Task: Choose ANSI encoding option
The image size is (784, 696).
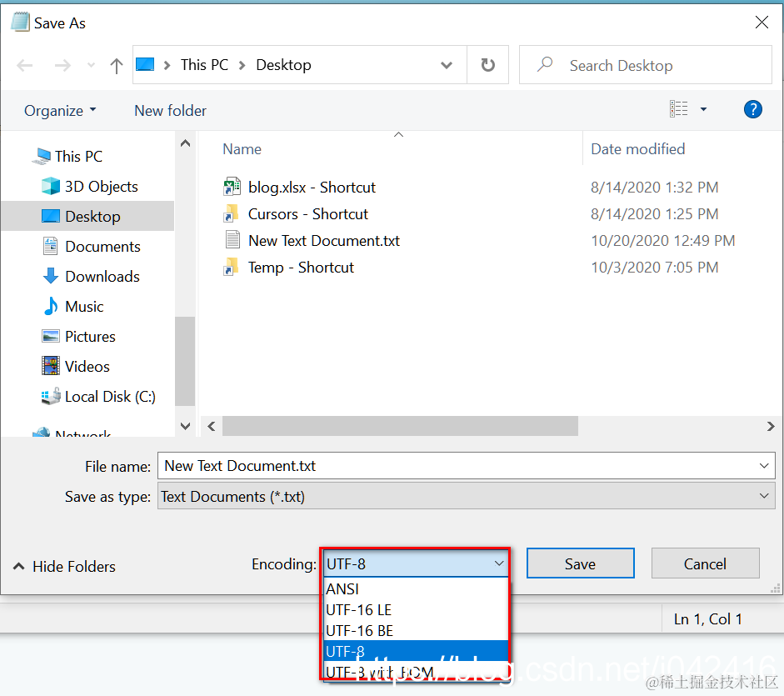Action: click(416, 589)
